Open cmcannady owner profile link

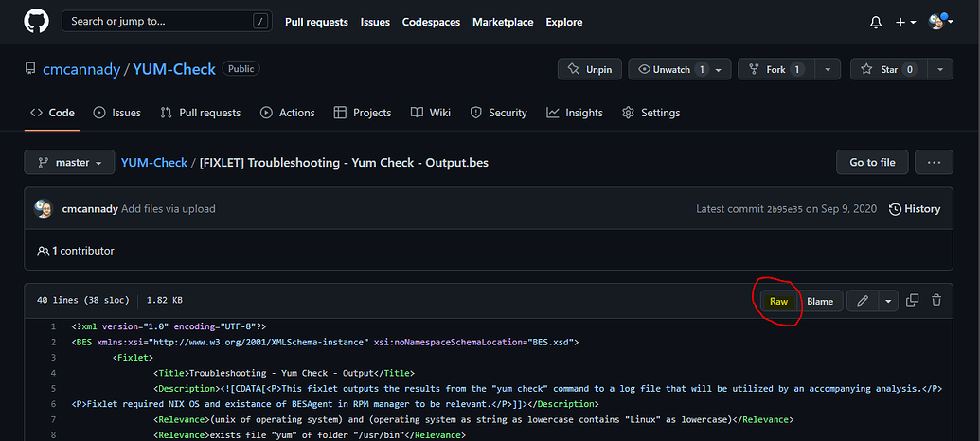pyautogui.click(x=81, y=69)
